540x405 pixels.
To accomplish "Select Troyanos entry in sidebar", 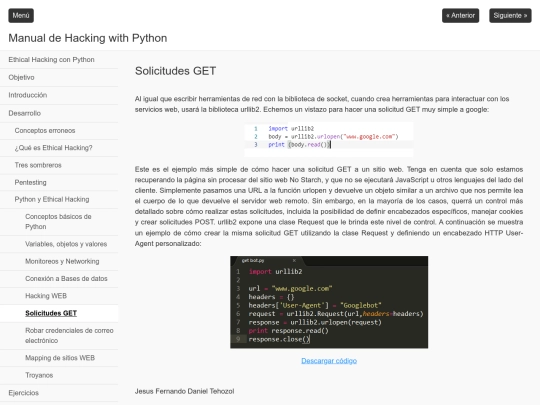I will pos(59,375).
